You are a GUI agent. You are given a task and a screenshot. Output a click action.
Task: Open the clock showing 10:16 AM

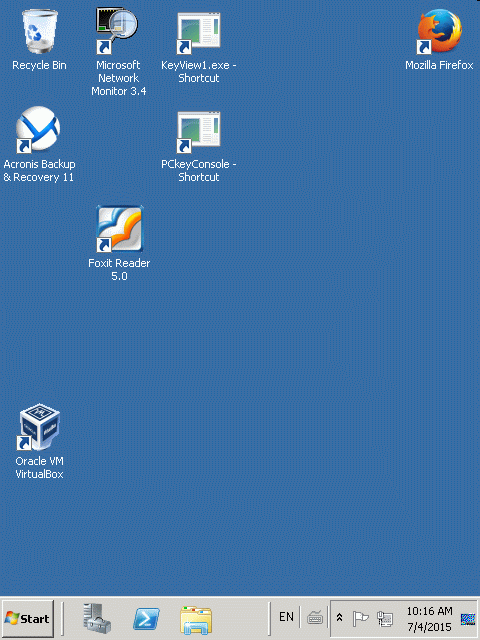[429, 619]
